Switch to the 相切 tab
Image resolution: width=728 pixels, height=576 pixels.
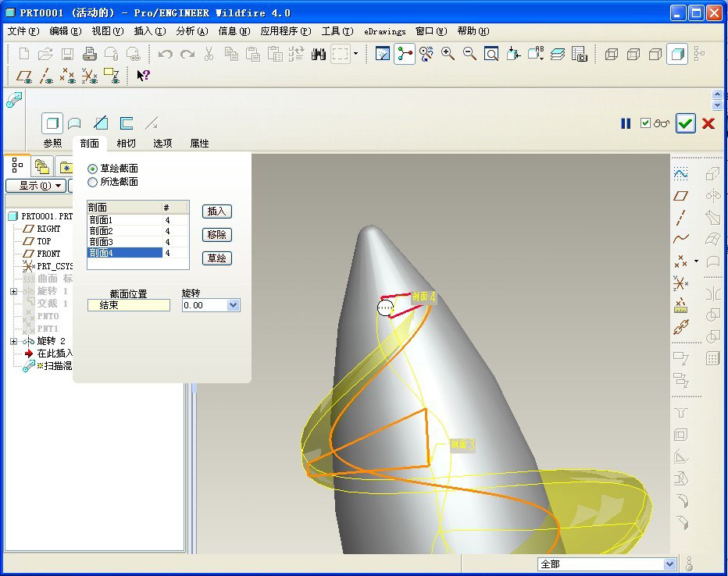(126, 144)
